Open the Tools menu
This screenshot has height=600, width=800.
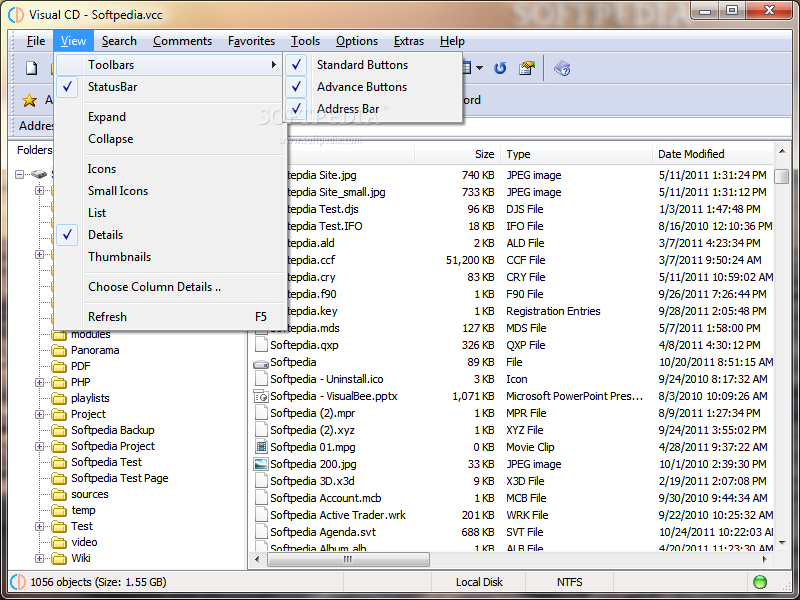point(305,41)
